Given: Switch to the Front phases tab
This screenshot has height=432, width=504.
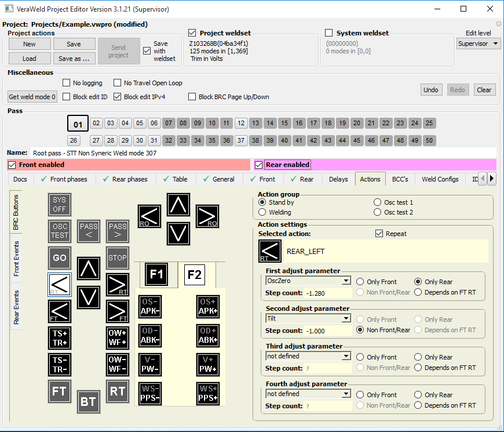Looking at the screenshot, I should (x=64, y=179).
